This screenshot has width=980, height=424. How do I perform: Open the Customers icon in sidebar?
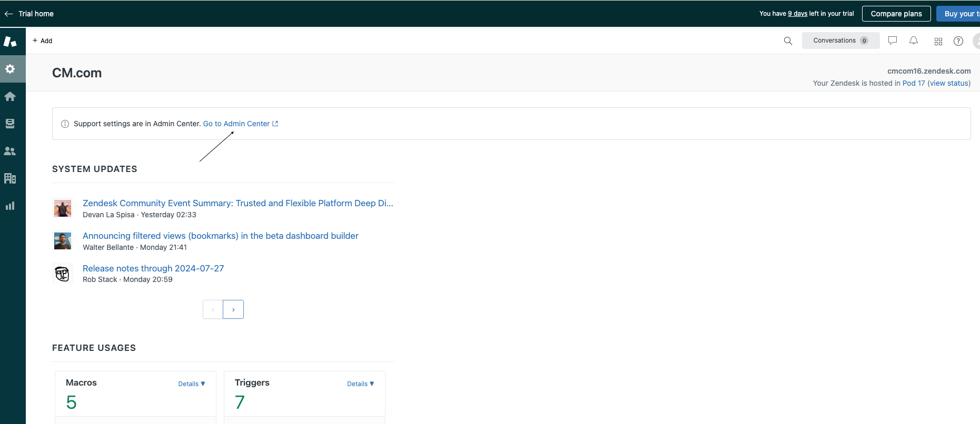coord(10,151)
